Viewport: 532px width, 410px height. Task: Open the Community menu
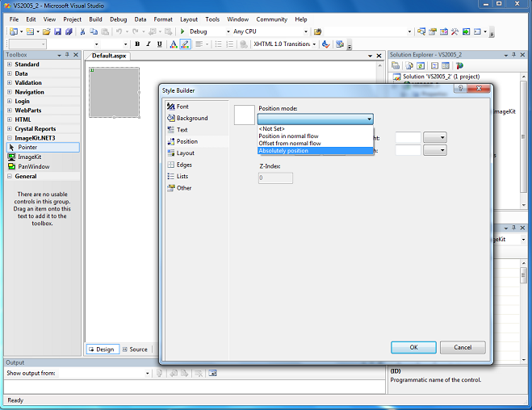pos(272,19)
